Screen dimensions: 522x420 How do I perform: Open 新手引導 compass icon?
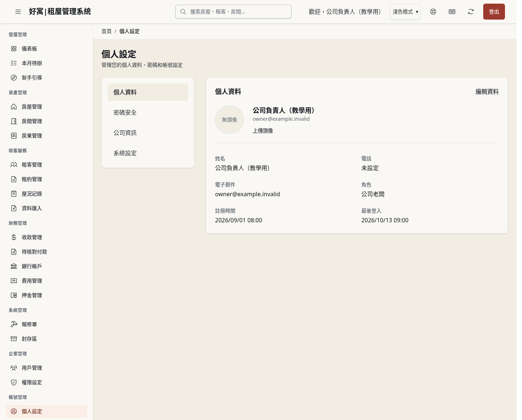(14, 78)
